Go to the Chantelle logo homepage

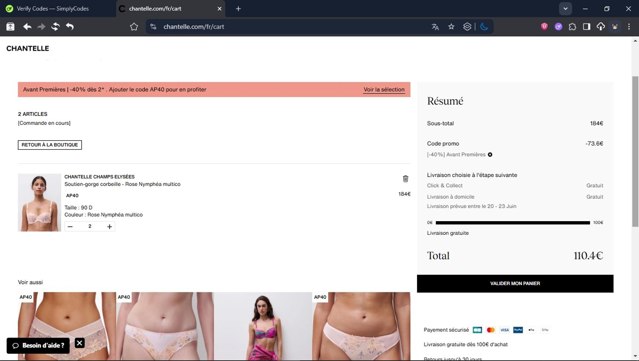[28, 48]
